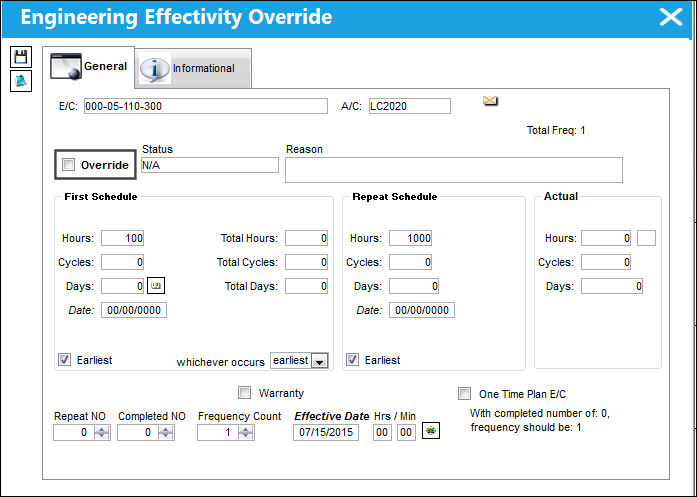This screenshot has width=697, height=497.
Task: Click the minutes box of Hrs / Min
Action: click(406, 432)
